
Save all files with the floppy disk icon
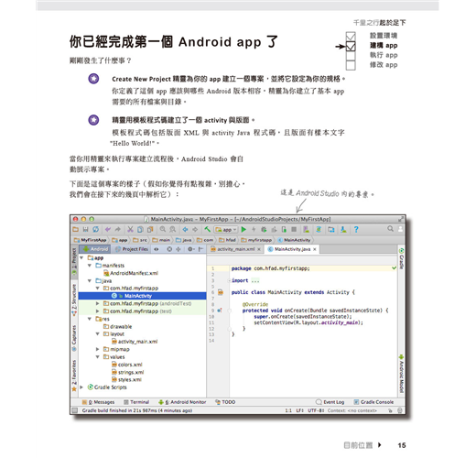click(x=85, y=229)
